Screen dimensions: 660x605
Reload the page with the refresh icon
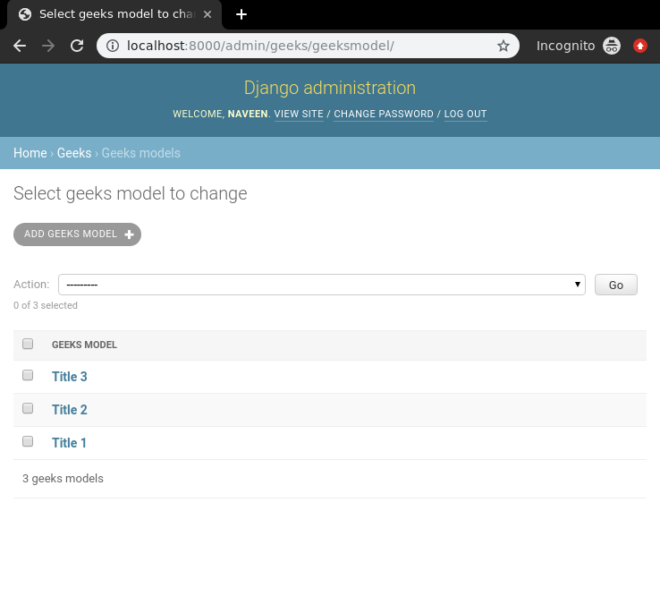click(x=77, y=45)
